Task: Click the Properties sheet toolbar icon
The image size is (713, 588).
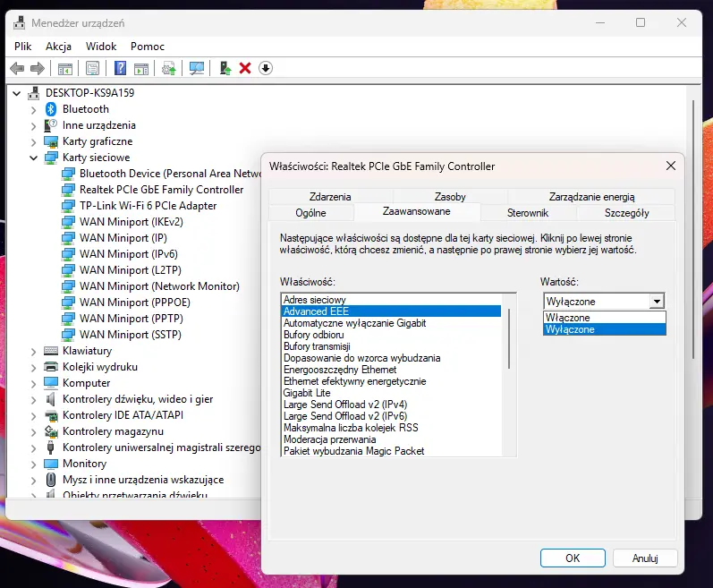Action: [92, 69]
